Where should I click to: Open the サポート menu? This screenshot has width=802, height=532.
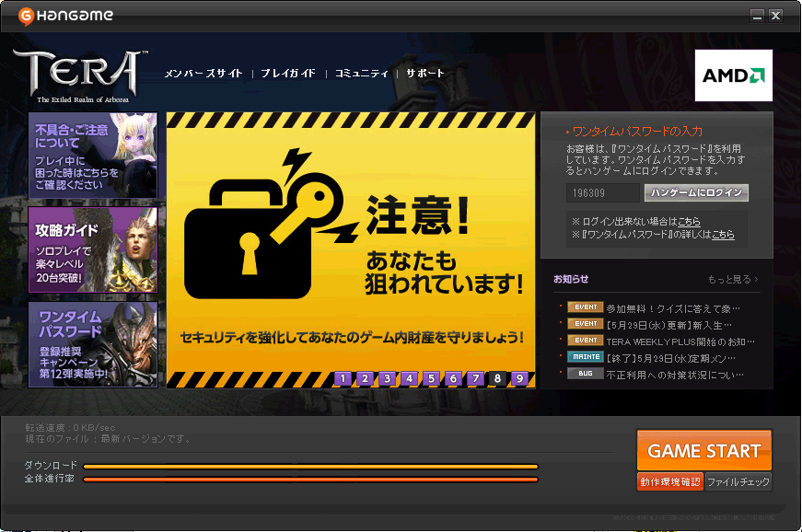pos(425,74)
